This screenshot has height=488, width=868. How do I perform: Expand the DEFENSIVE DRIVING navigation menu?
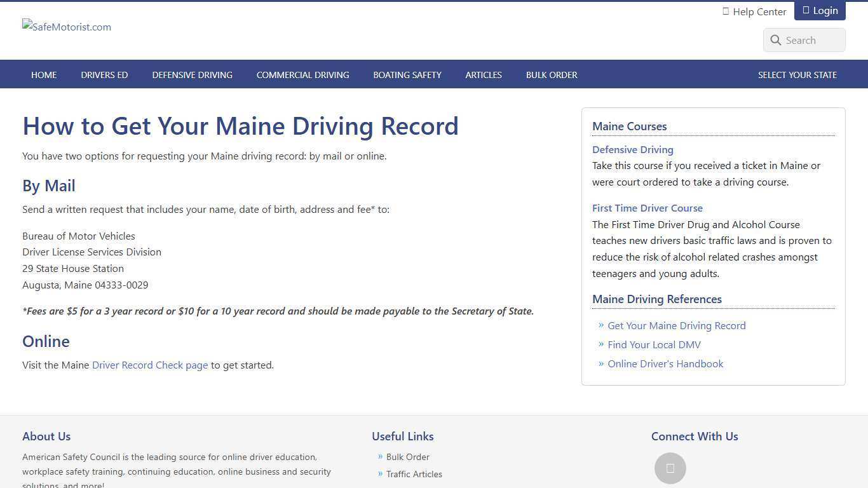point(192,74)
